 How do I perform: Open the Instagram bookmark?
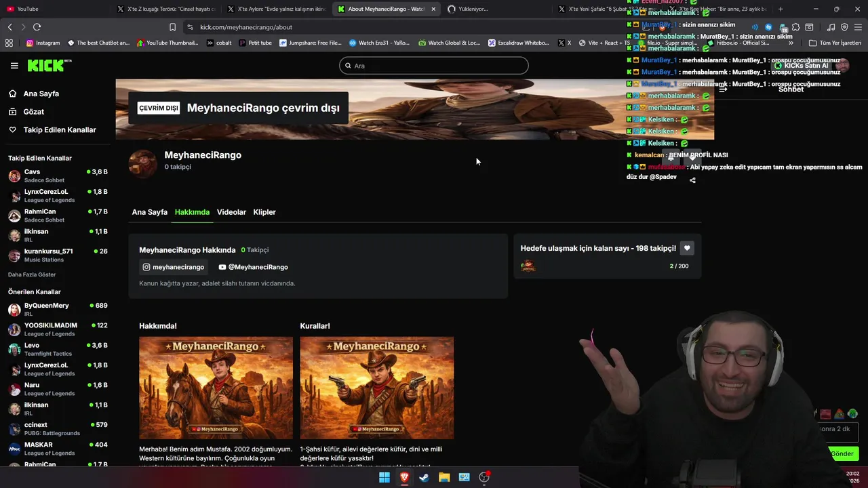pos(43,43)
